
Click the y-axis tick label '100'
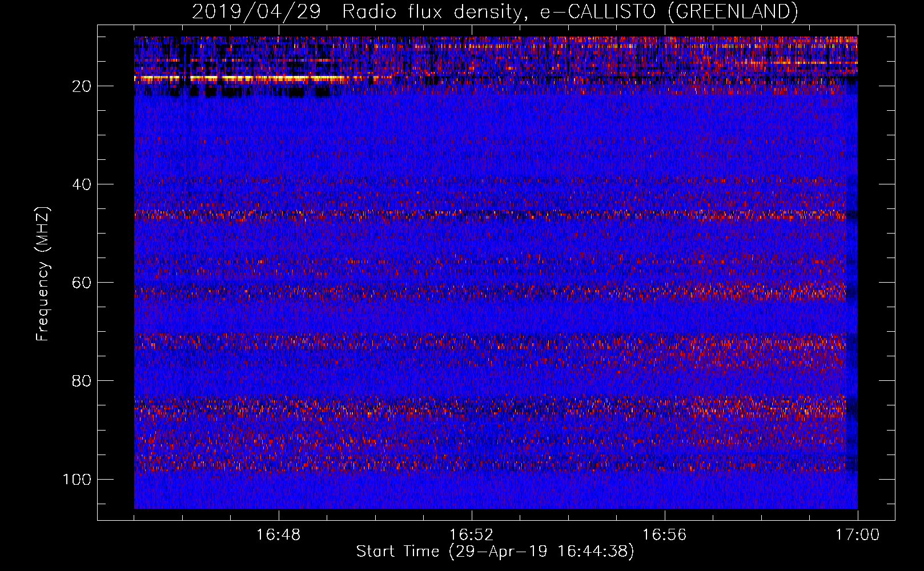click(x=77, y=479)
